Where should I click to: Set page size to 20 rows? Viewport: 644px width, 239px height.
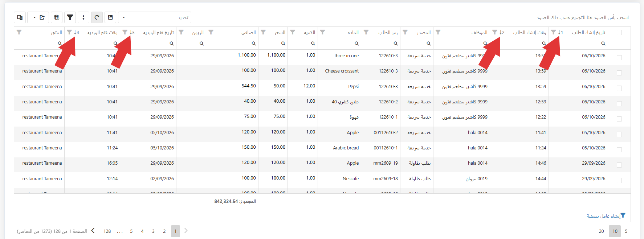601,231
